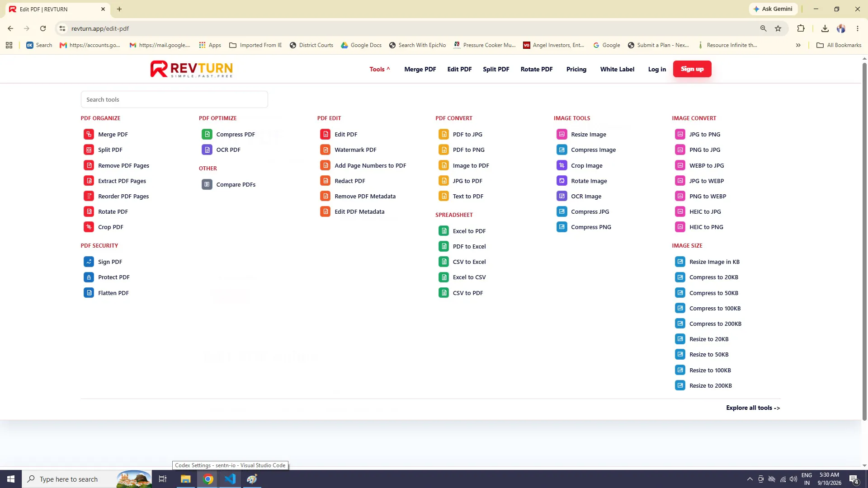Screen dimensions: 868x488
Task: Open Visual Studio Code from taskbar
Action: click(230, 479)
